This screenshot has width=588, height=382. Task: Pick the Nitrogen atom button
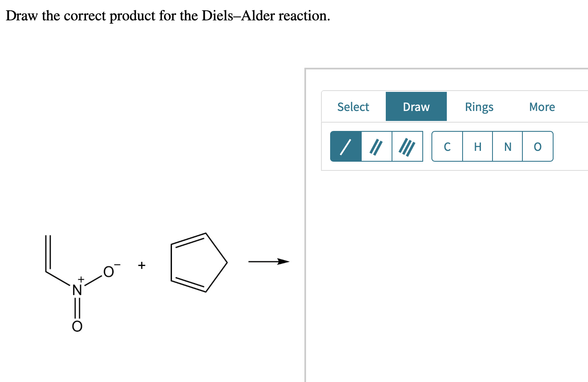(x=507, y=146)
